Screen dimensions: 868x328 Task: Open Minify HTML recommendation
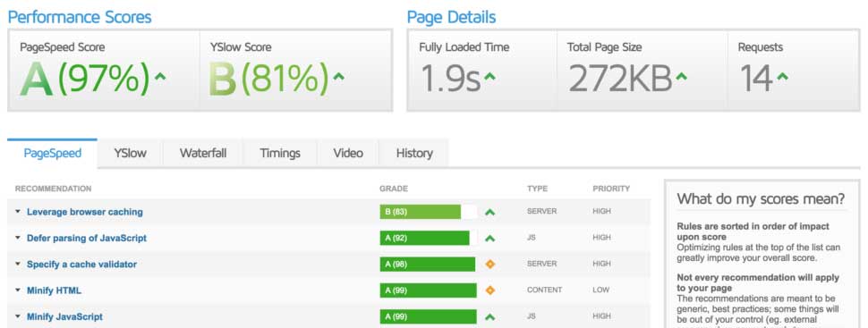point(55,290)
